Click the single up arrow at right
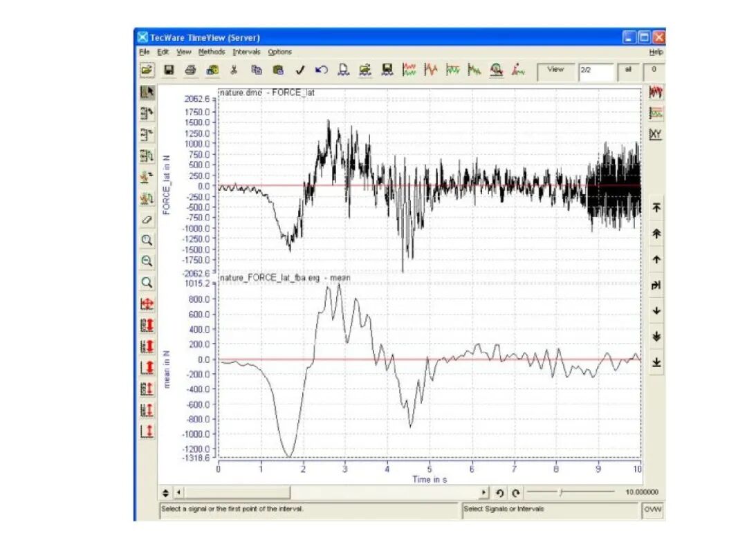 [x=656, y=259]
